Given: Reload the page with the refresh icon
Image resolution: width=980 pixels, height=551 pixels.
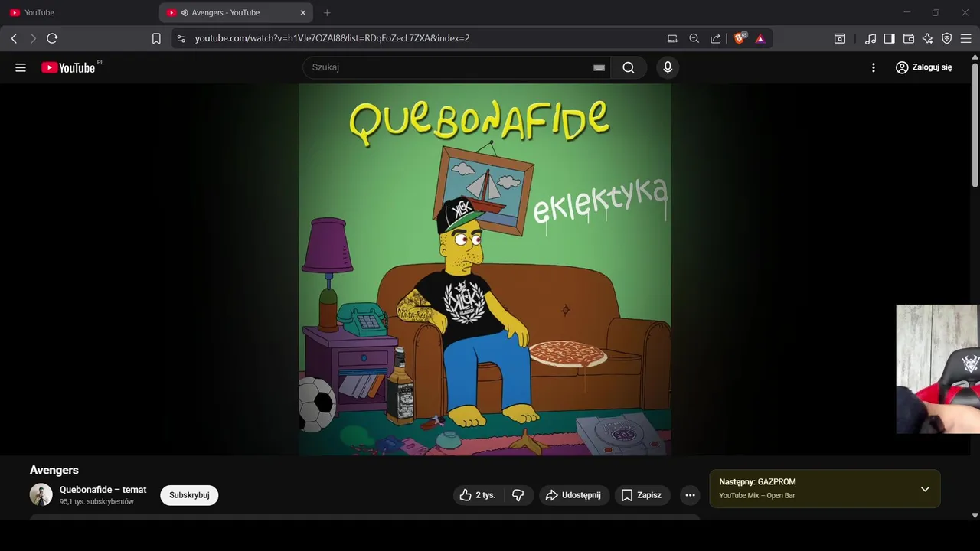Looking at the screenshot, I should click(x=52, y=38).
